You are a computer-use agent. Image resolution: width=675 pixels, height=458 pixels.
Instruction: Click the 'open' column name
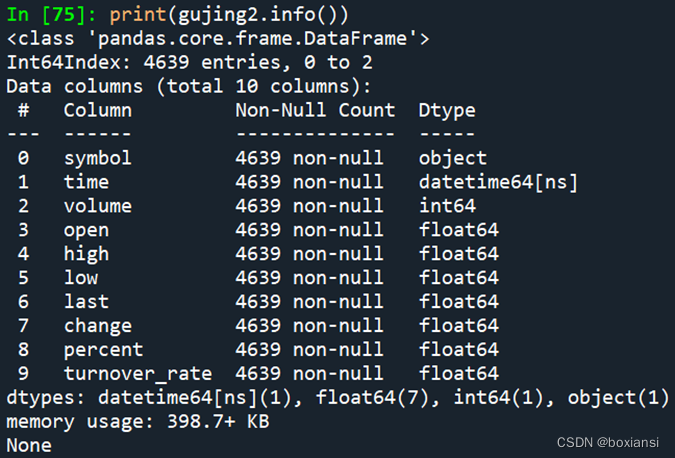click(x=86, y=230)
